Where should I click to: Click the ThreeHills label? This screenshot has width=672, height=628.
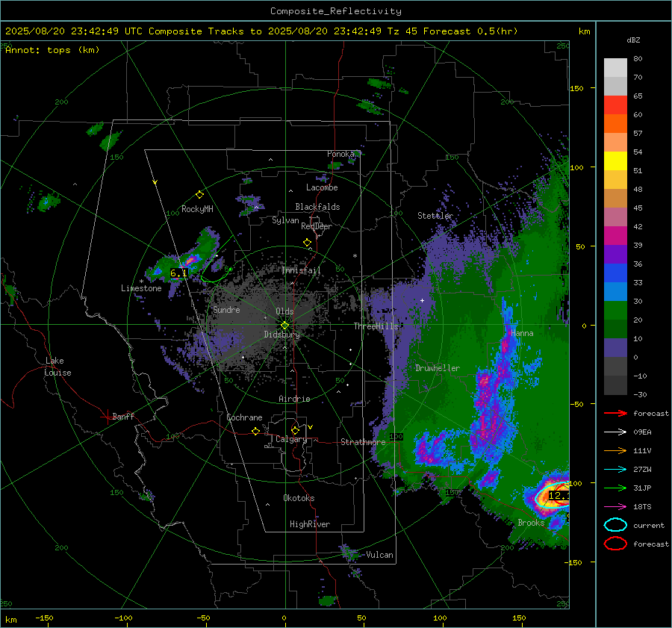pyautogui.click(x=376, y=326)
